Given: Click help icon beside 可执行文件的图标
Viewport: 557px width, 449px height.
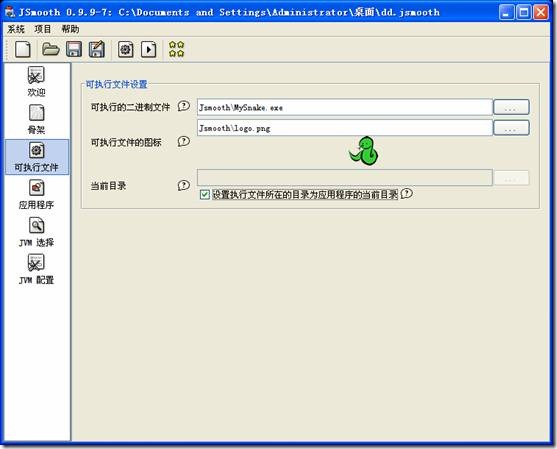Looking at the screenshot, I should pyautogui.click(x=184, y=141).
